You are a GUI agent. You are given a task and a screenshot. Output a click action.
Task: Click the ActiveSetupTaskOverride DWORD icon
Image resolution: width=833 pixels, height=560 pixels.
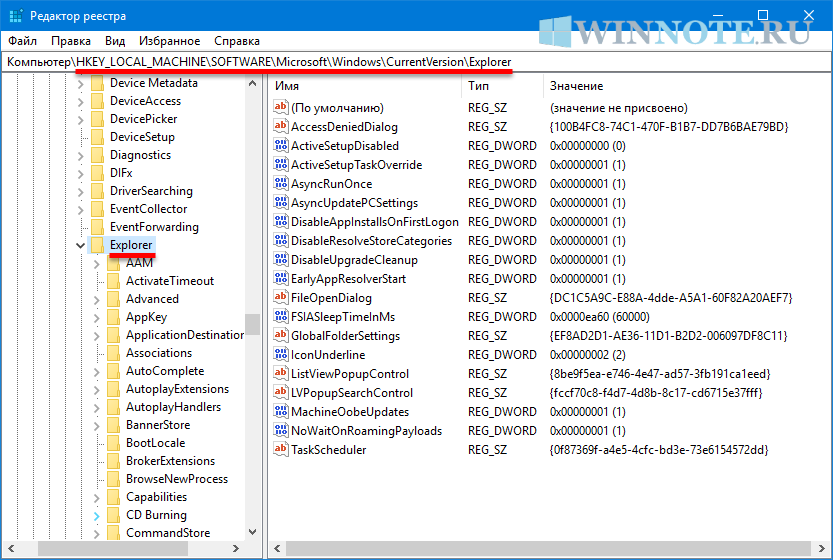280,164
